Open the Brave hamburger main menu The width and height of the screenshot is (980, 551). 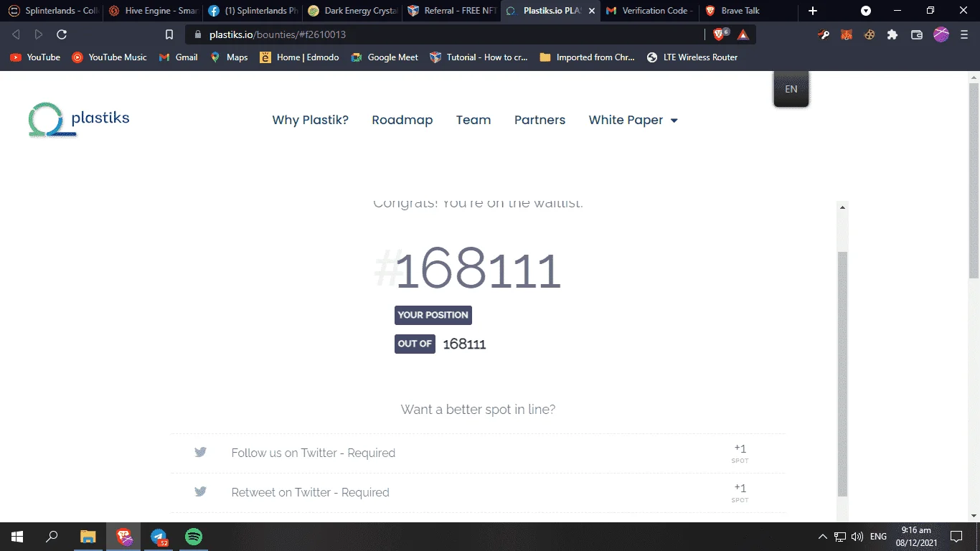[x=966, y=34]
